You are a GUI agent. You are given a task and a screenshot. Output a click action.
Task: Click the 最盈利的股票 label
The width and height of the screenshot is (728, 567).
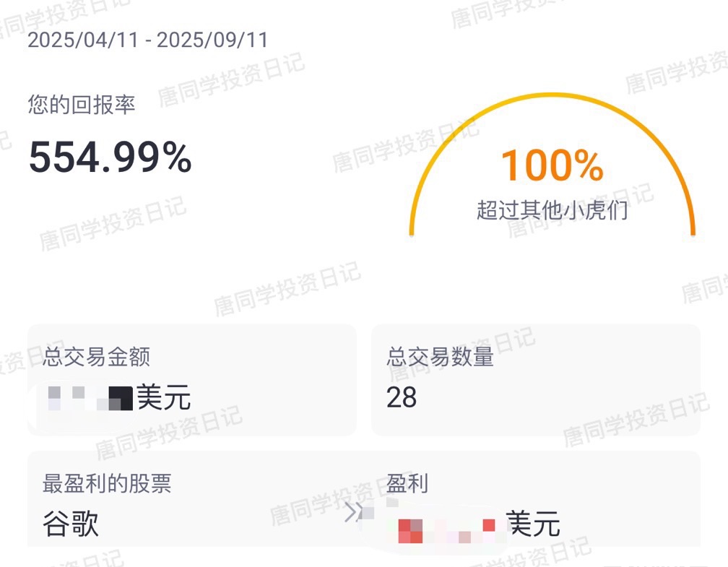[x=107, y=483]
